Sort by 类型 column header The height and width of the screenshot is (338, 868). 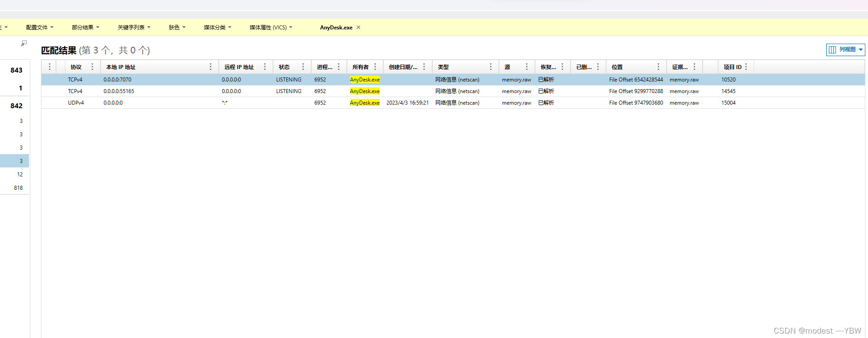(443, 67)
